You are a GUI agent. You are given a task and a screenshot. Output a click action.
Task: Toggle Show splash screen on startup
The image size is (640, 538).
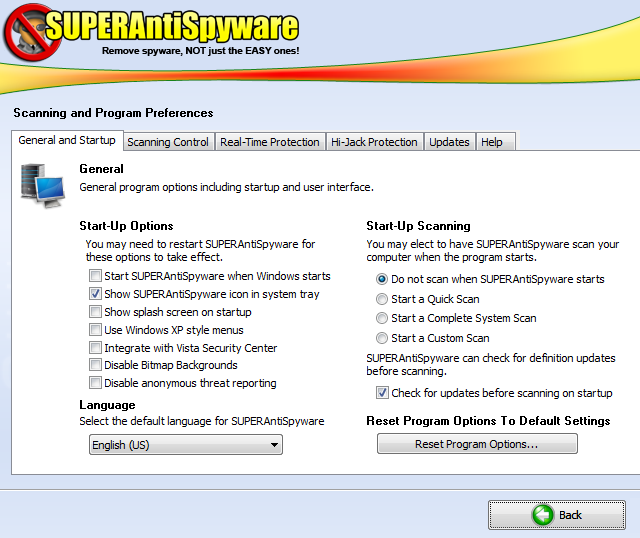95,312
